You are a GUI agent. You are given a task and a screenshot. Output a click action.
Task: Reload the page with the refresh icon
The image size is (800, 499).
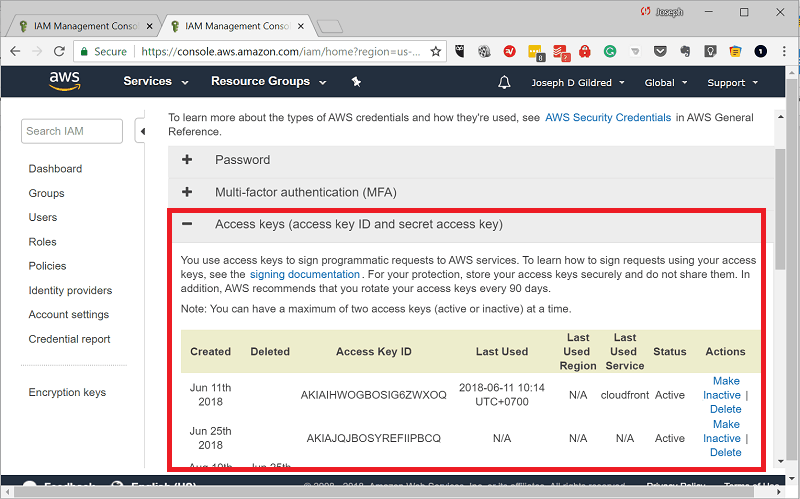click(59, 51)
